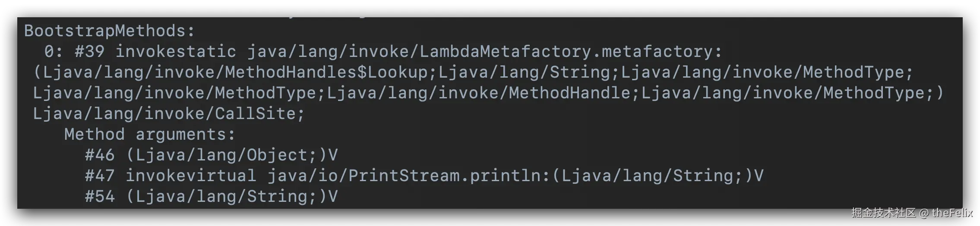Click (Ljava/lang/String;)V on last line
Image resolution: width=980 pixels, height=226 pixels.
point(232,197)
